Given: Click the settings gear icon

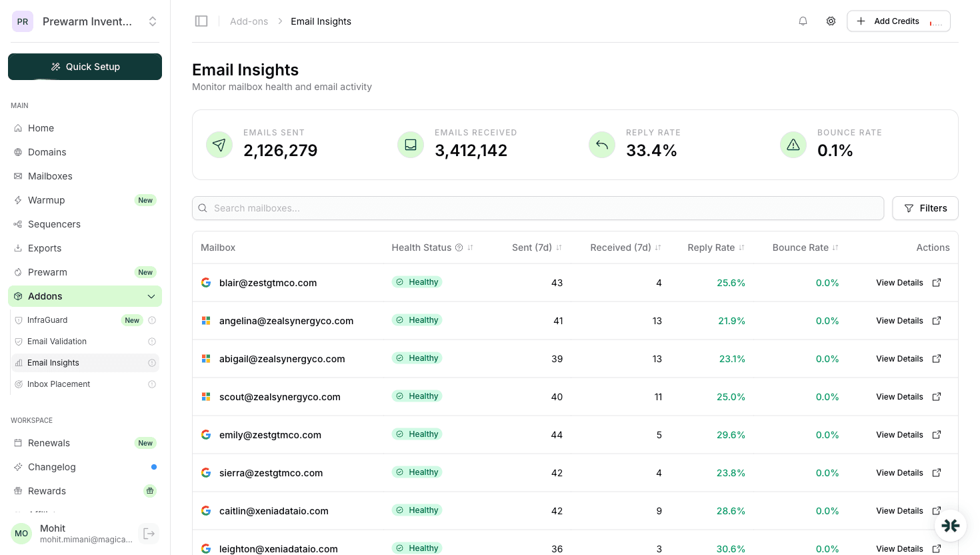Looking at the screenshot, I should [831, 21].
